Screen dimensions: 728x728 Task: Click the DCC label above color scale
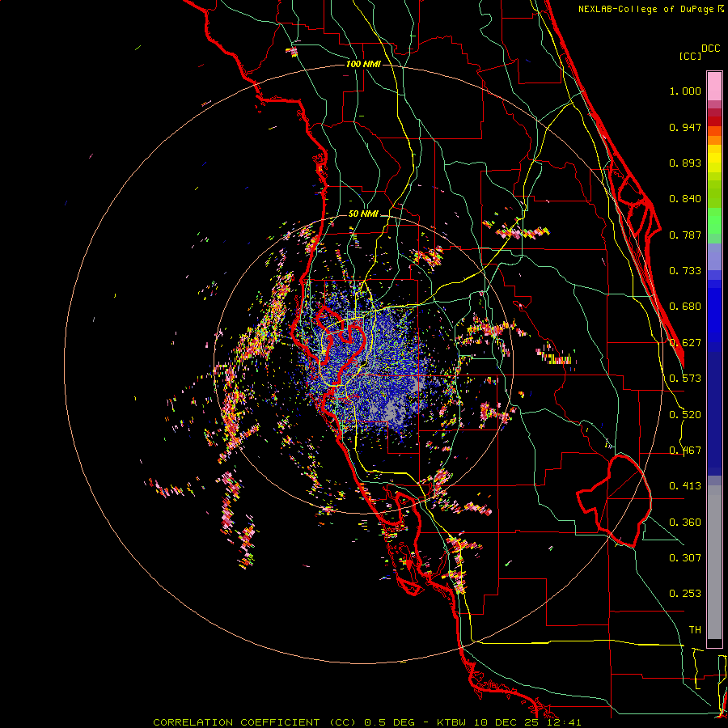pyautogui.click(x=710, y=49)
